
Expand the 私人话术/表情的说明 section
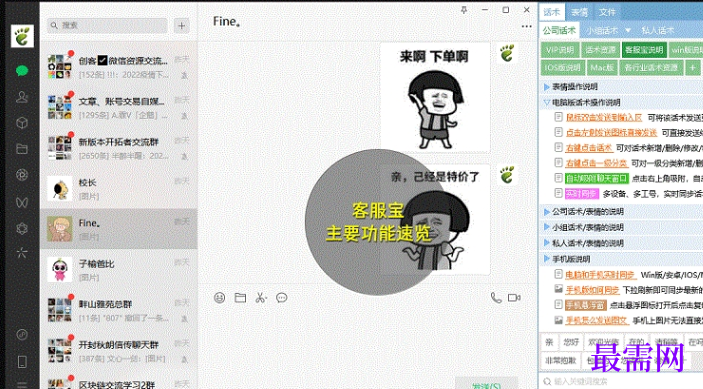coord(547,243)
